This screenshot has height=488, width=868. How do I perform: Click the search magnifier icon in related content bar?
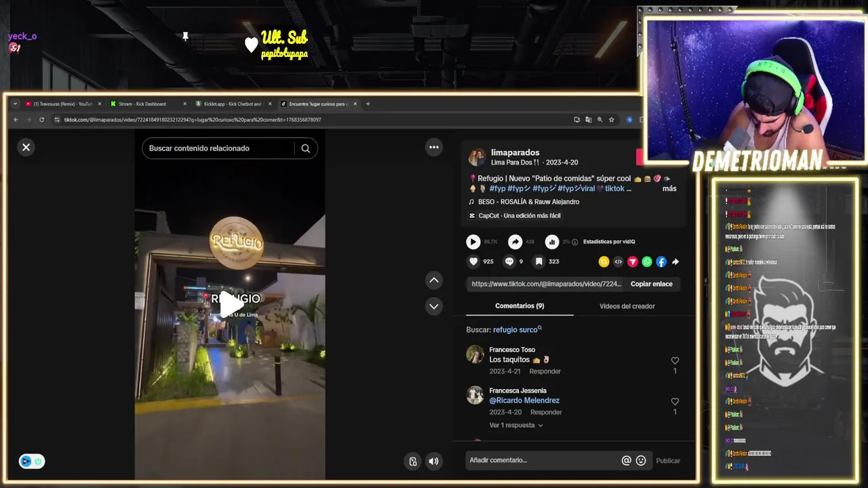pyautogui.click(x=306, y=148)
